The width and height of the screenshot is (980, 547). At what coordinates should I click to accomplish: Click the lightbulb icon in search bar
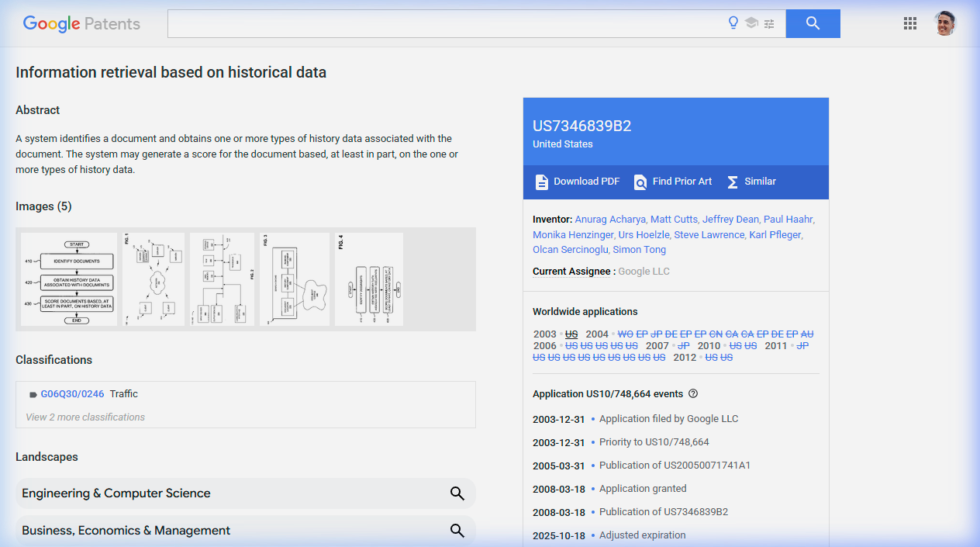pos(733,23)
